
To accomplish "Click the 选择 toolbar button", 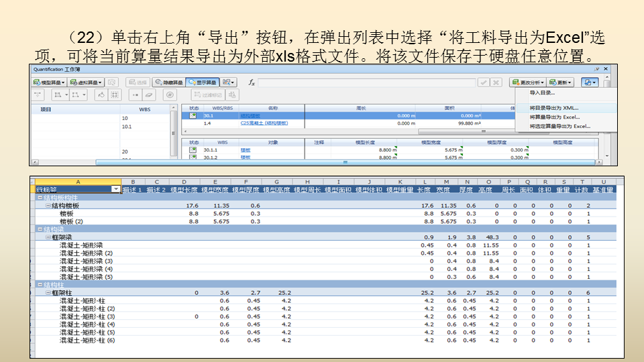I will pyautogui.click(x=138, y=82).
